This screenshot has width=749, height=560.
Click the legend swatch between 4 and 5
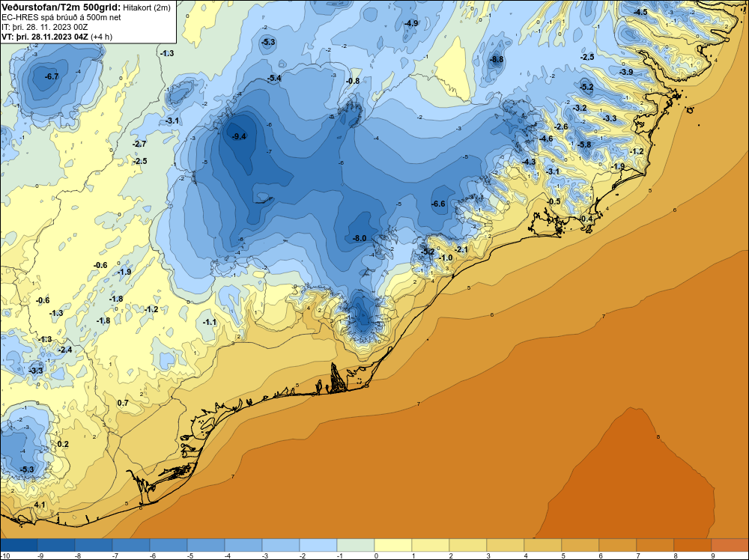click(543, 545)
